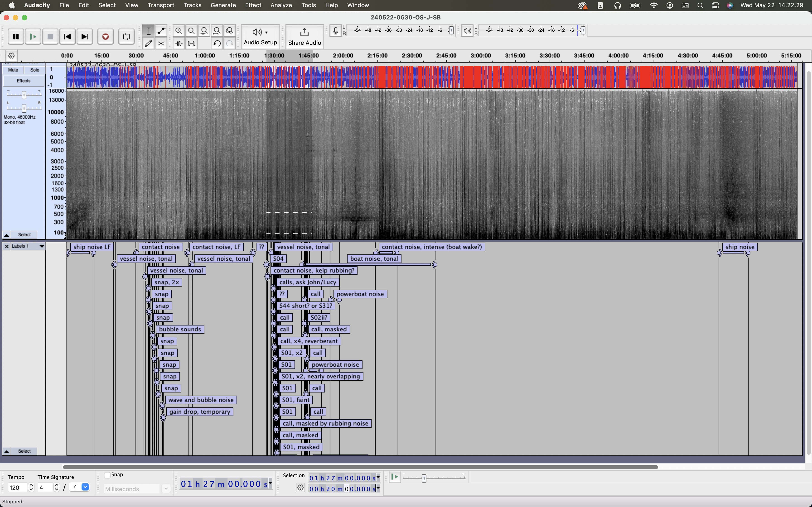
Task: Click the Fit Project to Width icon
Action: pyautogui.click(x=217, y=31)
